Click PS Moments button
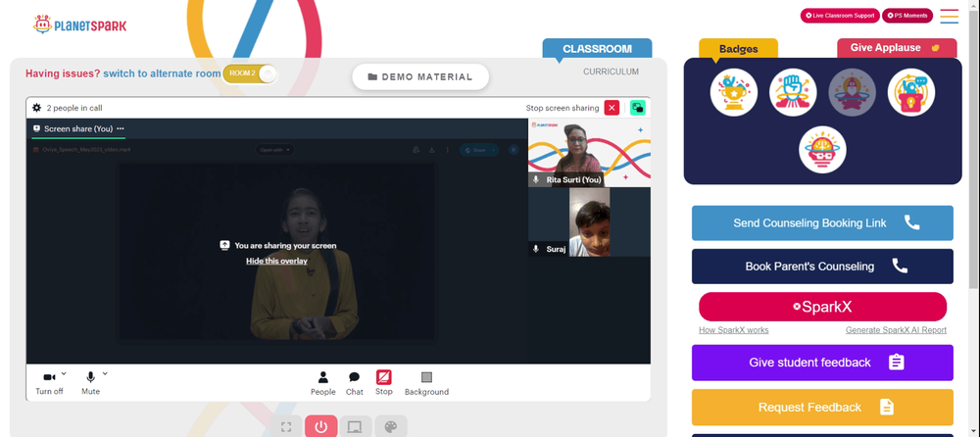Viewport: 980px width, 437px height. (906, 16)
